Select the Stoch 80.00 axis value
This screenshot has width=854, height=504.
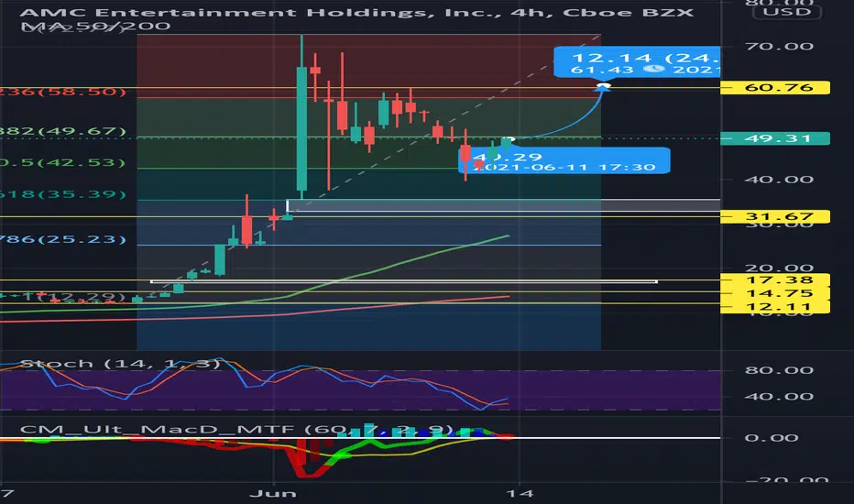(x=779, y=370)
